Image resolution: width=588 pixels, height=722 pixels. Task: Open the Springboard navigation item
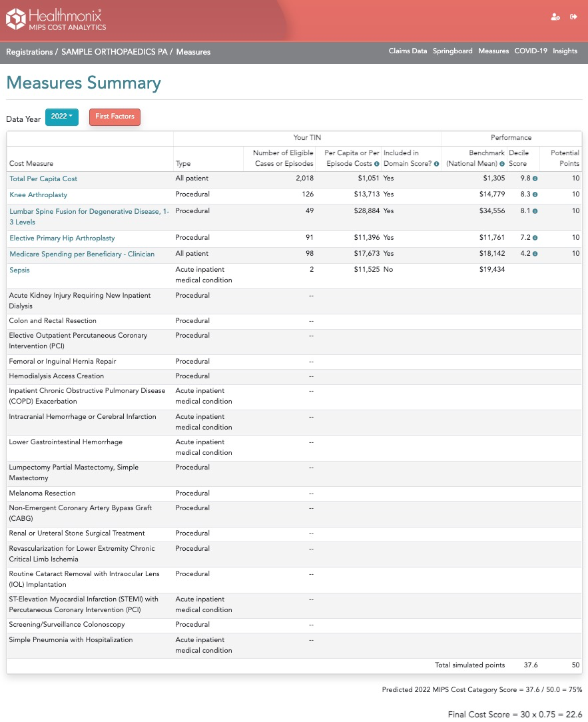pyautogui.click(x=452, y=51)
